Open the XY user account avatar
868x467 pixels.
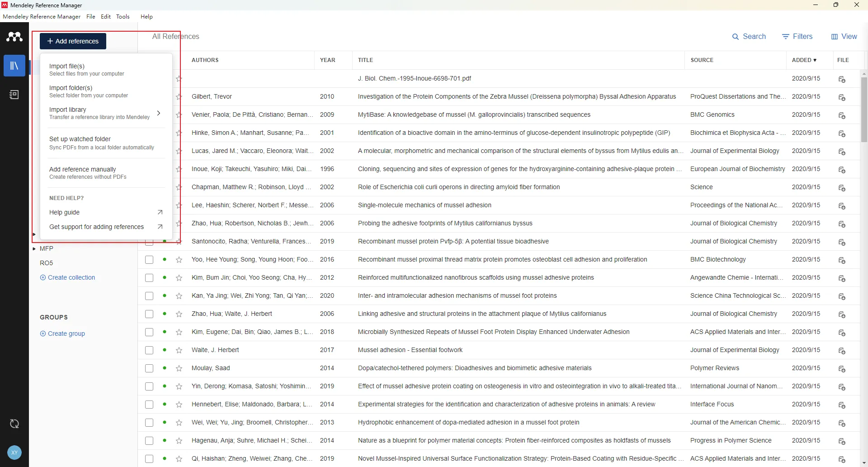tap(14, 453)
